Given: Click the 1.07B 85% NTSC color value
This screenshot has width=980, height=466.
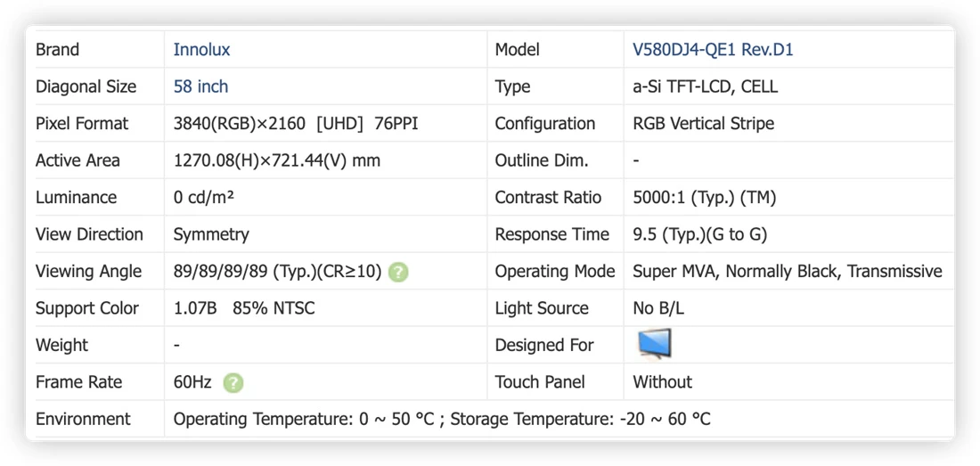Looking at the screenshot, I should tap(244, 308).
